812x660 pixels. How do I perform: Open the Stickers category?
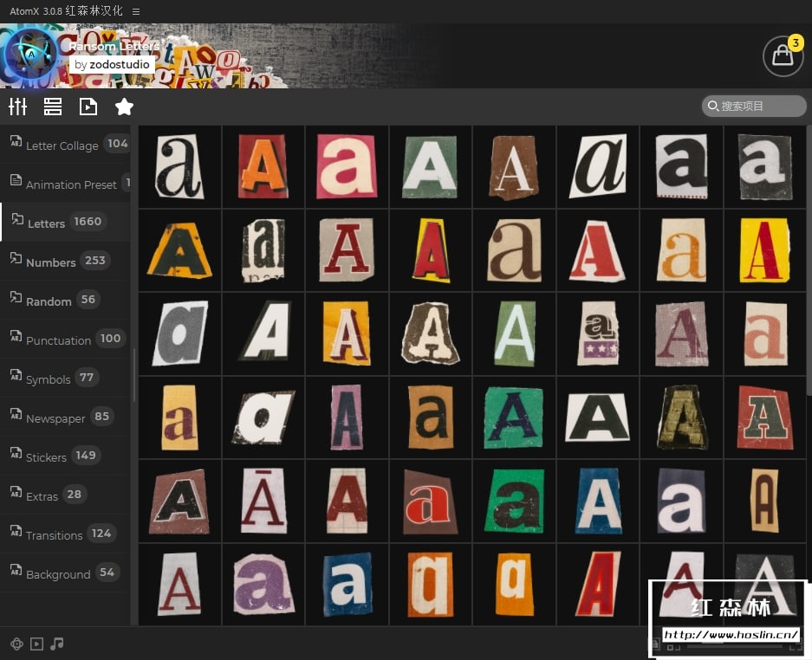tap(65, 456)
